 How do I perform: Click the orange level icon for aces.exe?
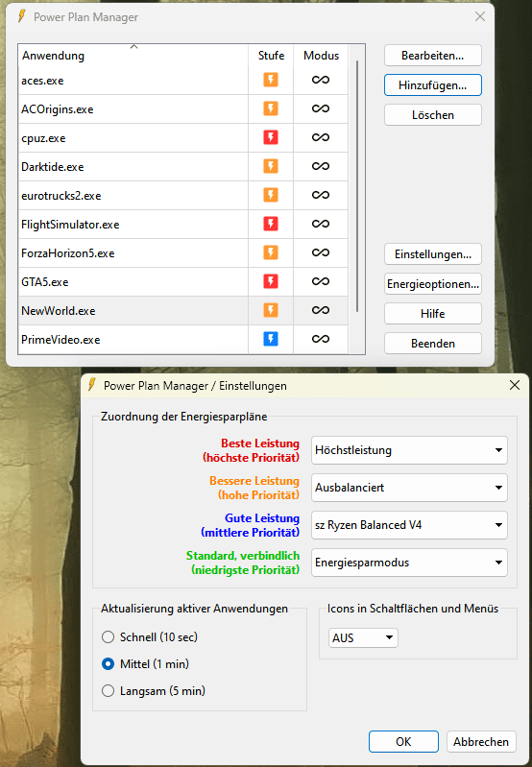tap(271, 80)
